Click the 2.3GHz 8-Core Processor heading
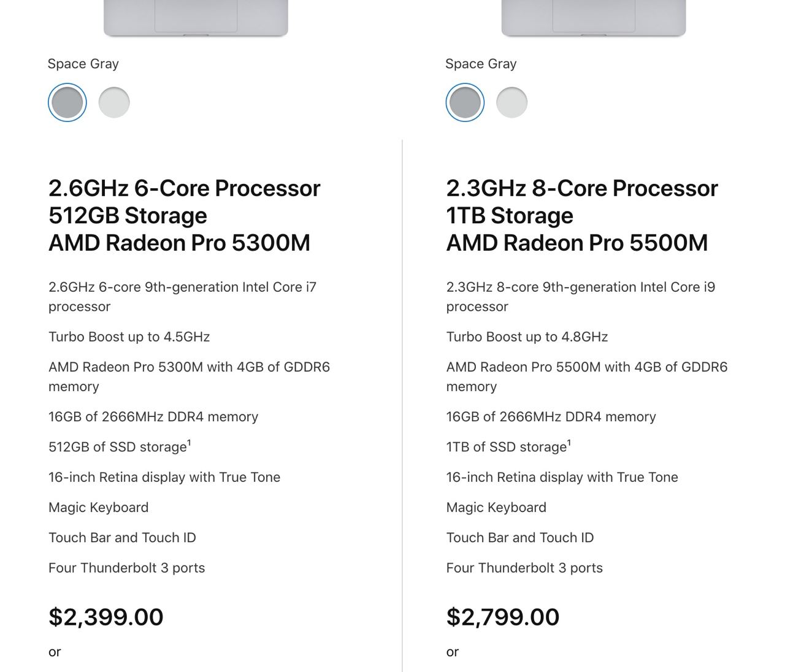Viewport: 785px width, 672px height. click(581, 188)
